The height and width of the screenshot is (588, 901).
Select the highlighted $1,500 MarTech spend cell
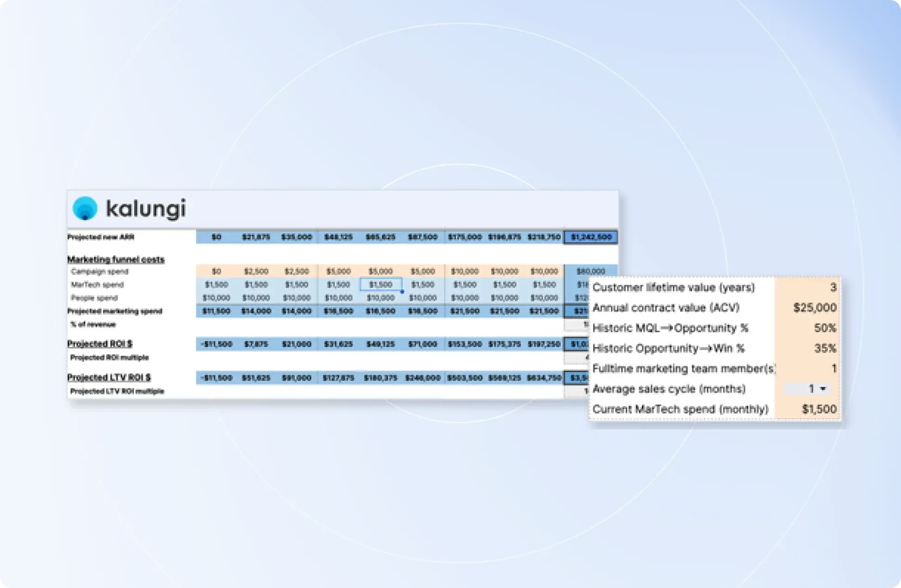(x=381, y=285)
